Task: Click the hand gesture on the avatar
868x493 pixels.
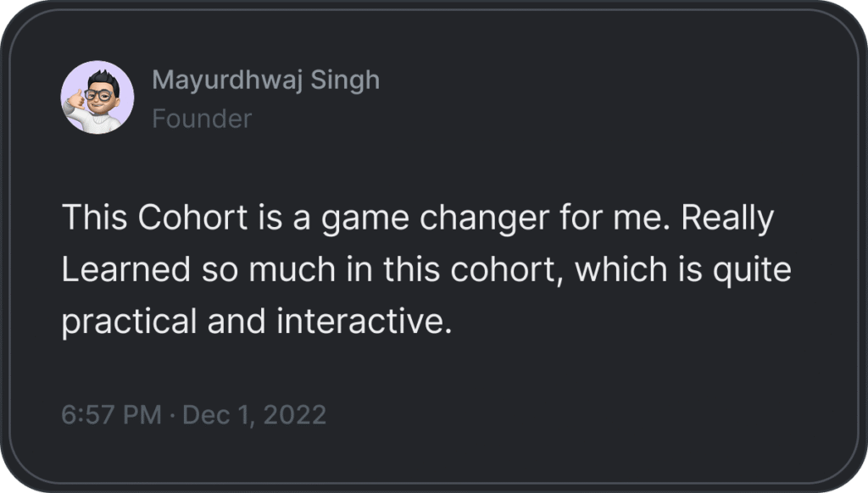Action: [x=75, y=101]
